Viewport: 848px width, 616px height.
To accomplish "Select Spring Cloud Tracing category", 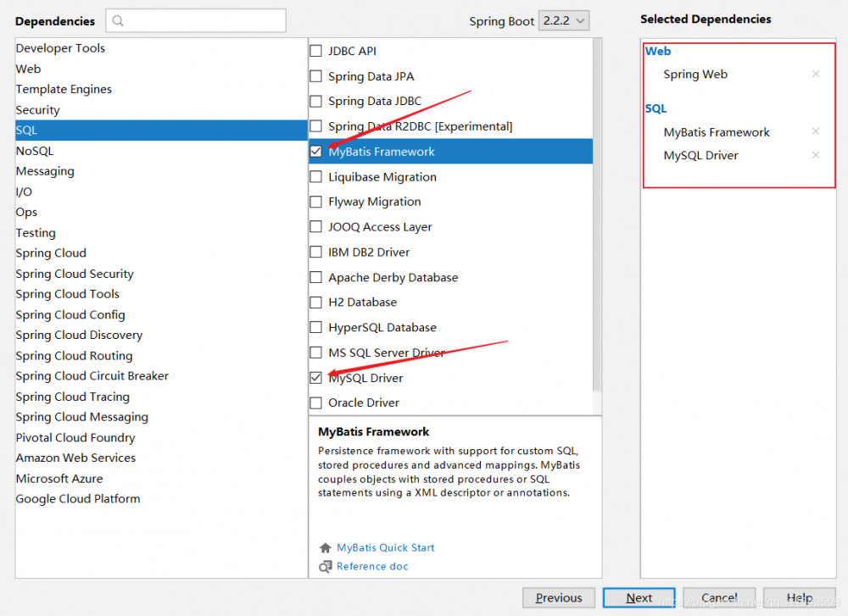I will tap(161, 397).
